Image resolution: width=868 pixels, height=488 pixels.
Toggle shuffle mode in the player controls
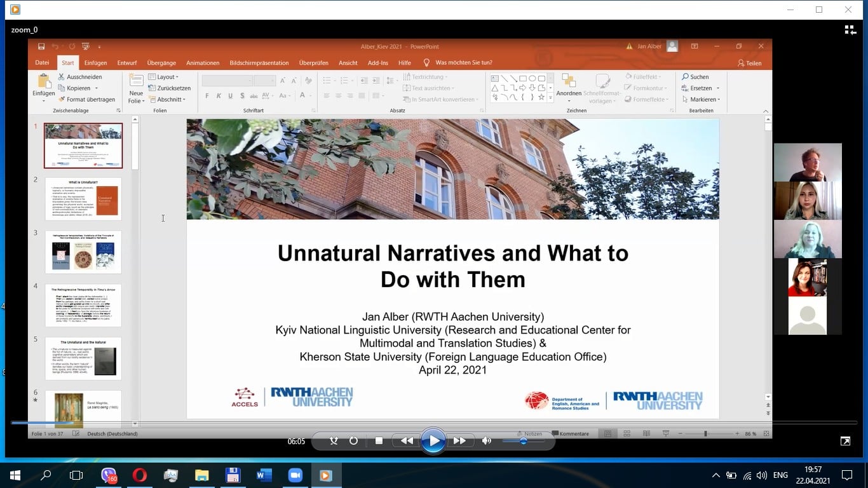click(334, 441)
